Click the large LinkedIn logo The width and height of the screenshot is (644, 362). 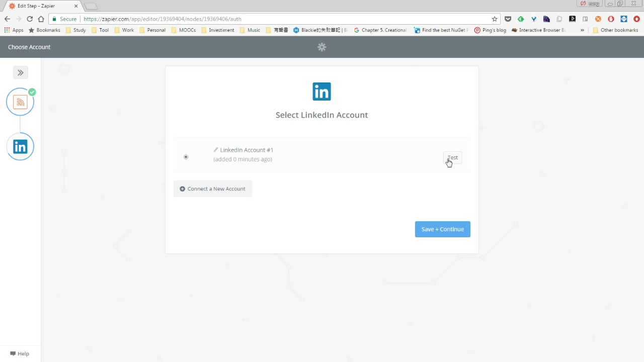tap(322, 92)
